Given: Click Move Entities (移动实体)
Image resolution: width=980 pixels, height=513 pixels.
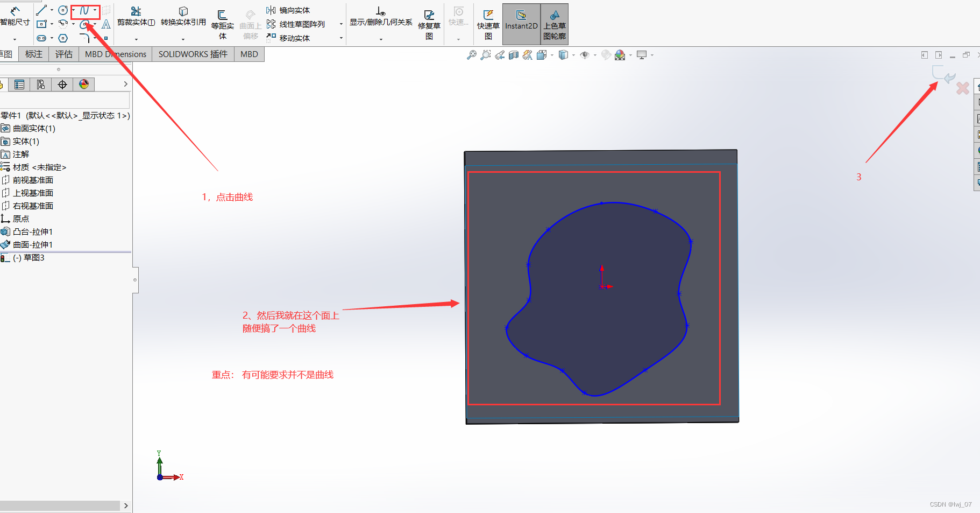Looking at the screenshot, I should 288,38.
